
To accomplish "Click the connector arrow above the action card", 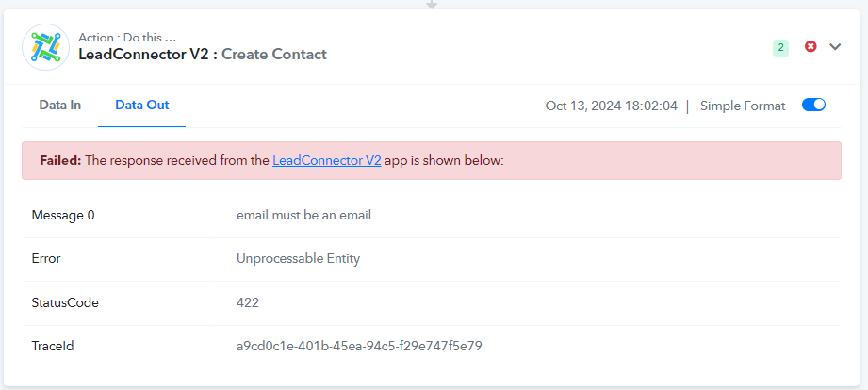I will coord(432,5).
